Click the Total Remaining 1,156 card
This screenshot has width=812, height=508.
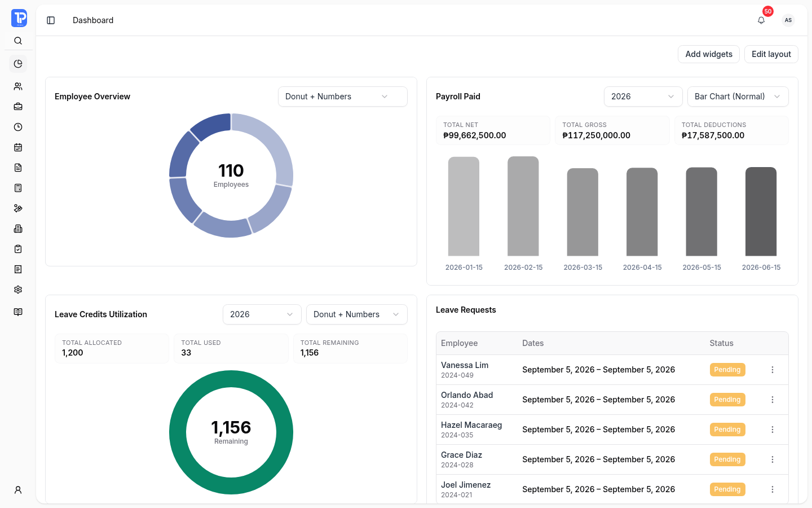tap(350, 348)
